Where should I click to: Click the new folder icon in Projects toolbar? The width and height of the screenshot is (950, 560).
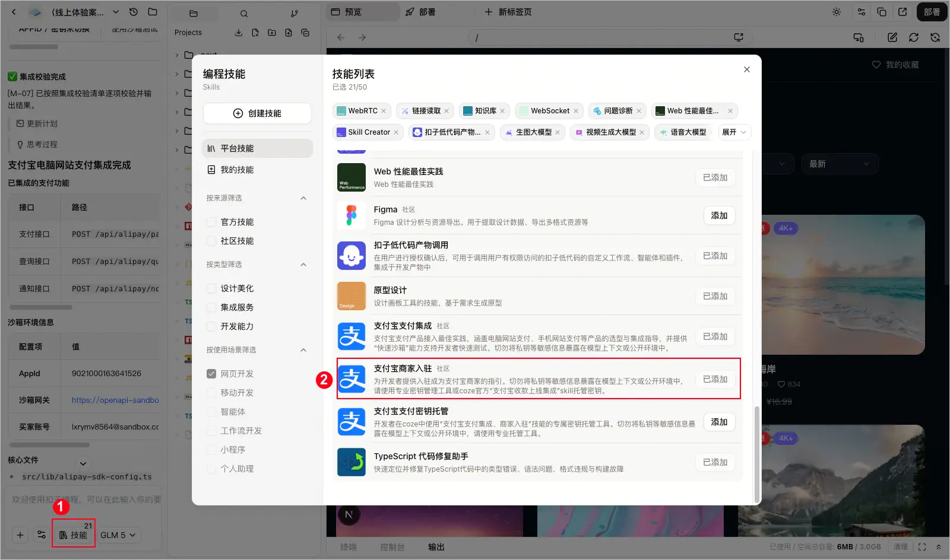pos(272,33)
